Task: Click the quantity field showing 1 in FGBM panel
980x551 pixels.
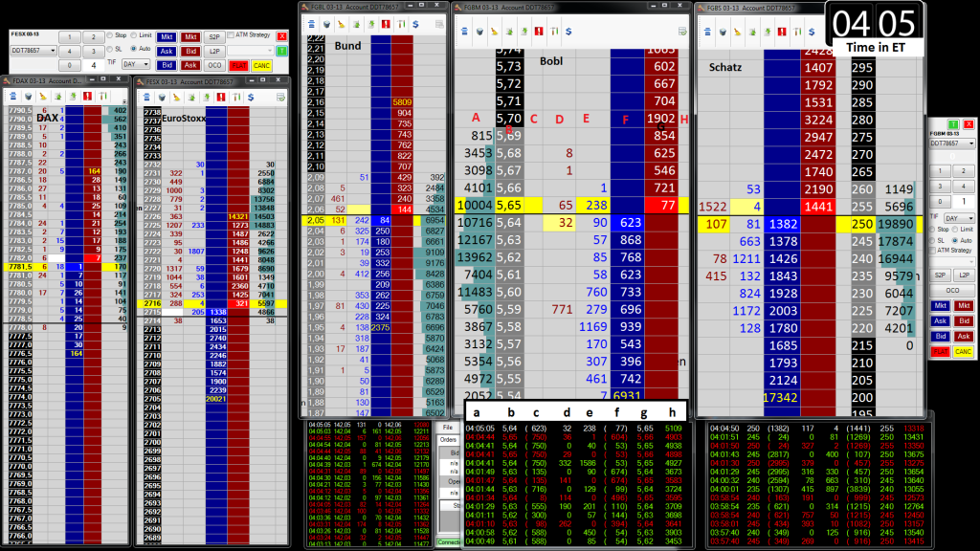Action: tap(963, 201)
